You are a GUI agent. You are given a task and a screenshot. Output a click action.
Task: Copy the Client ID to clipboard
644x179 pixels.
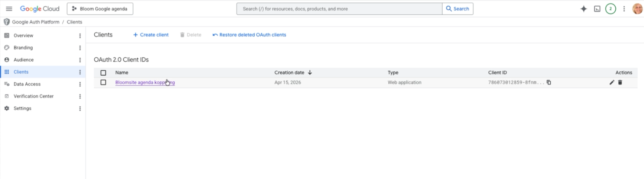pos(549,82)
